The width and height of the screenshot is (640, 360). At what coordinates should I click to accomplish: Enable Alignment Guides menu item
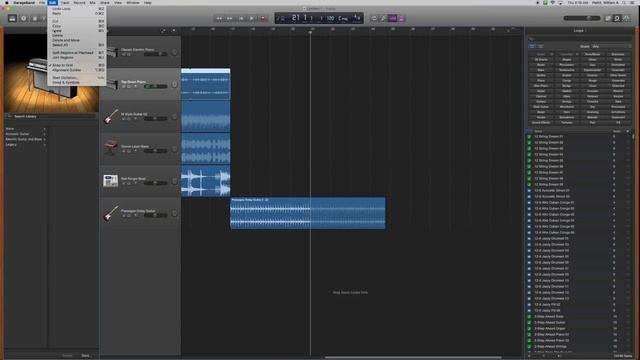tap(76, 70)
